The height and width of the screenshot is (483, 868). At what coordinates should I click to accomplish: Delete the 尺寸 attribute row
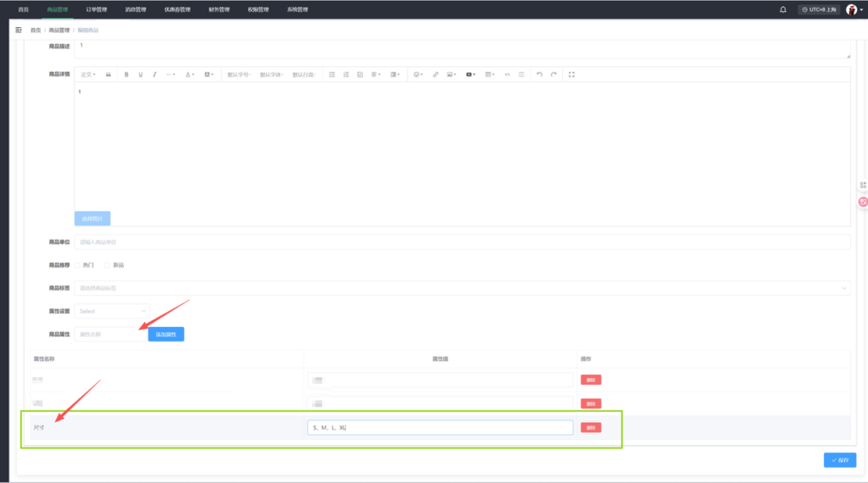click(591, 428)
